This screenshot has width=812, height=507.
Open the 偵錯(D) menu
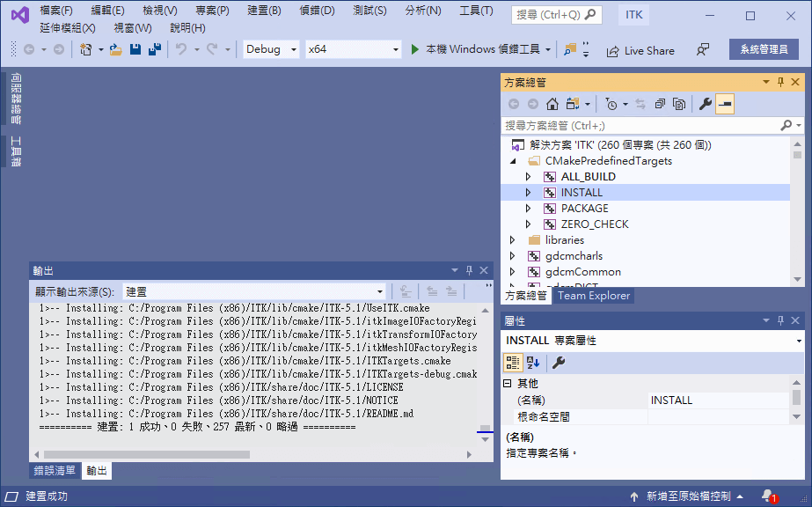[317, 11]
